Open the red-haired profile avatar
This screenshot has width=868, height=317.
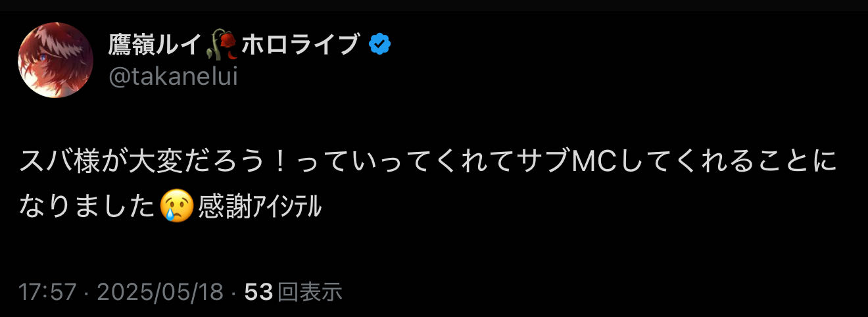click(x=55, y=61)
